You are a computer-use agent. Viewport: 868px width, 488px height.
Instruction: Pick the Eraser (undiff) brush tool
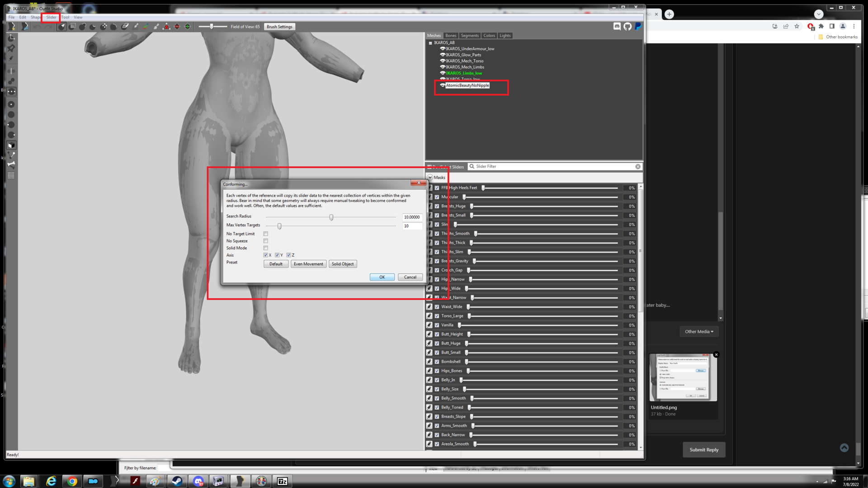tap(125, 27)
